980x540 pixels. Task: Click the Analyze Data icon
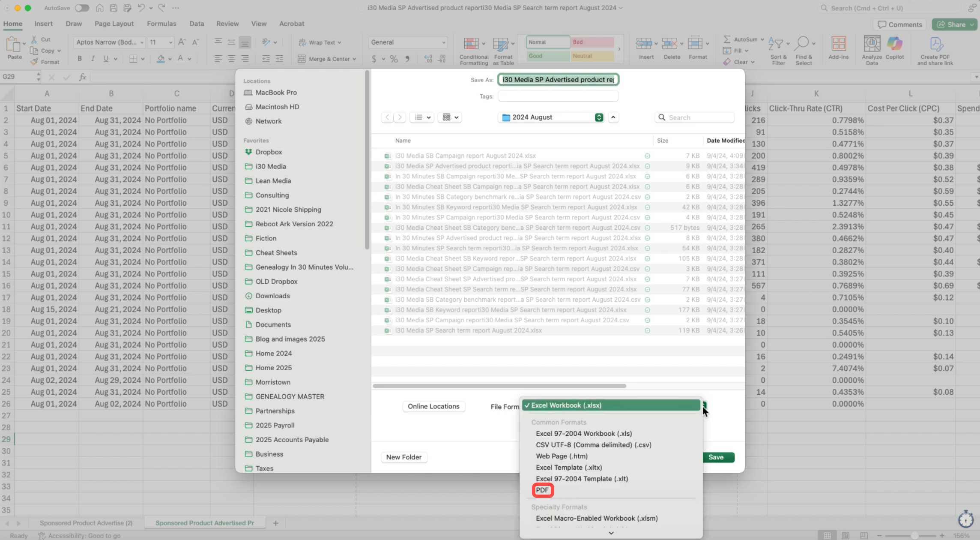pos(872,44)
